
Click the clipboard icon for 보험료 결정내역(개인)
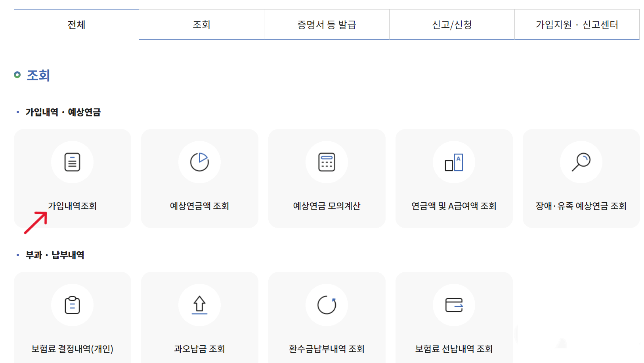click(73, 305)
